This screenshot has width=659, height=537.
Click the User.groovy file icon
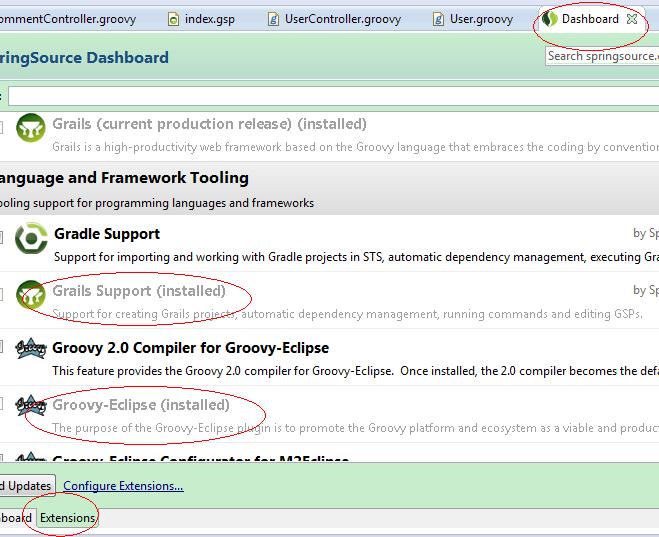(x=438, y=19)
